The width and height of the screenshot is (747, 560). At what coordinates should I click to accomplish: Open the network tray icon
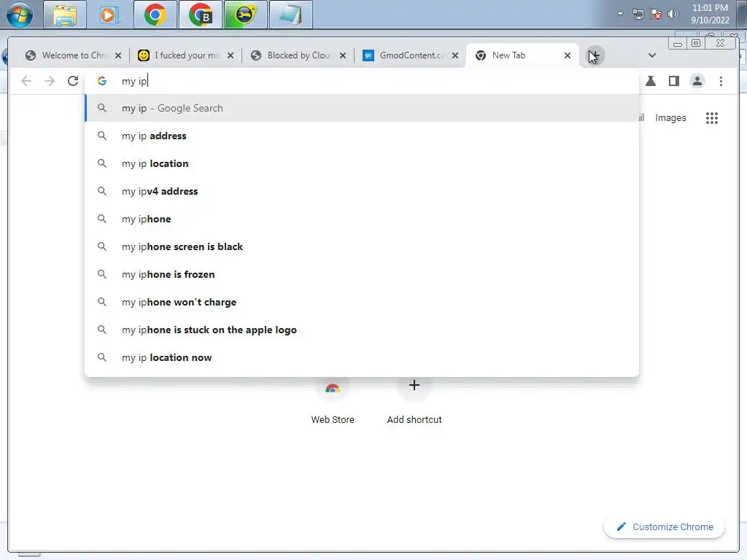pyautogui.click(x=638, y=14)
